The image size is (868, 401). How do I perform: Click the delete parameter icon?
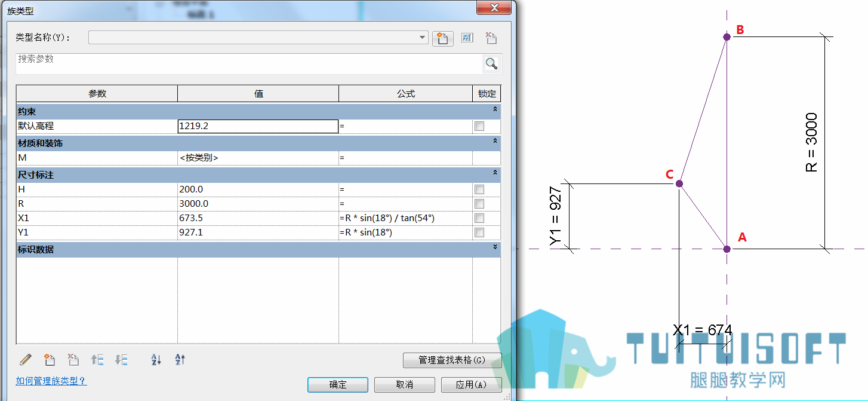(x=73, y=360)
